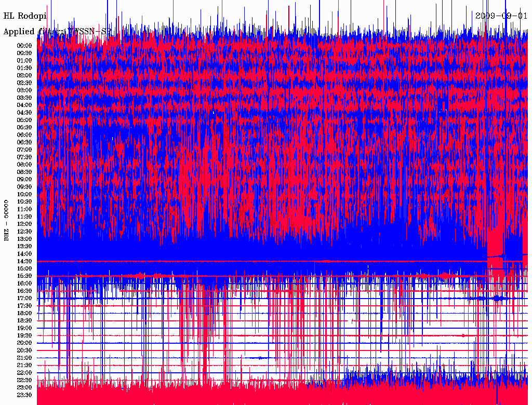Select the 15:00 time label
Screen dimensions: 532x405
click(24, 268)
